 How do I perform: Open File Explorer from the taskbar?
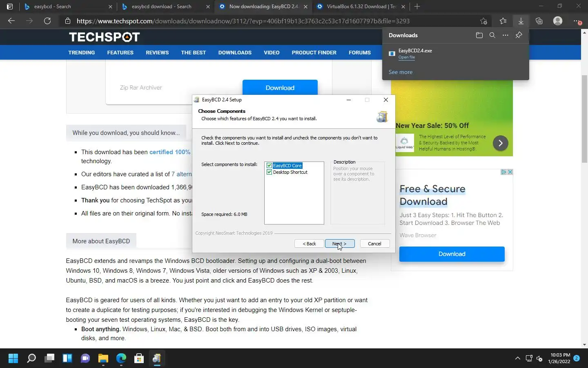[103, 359]
